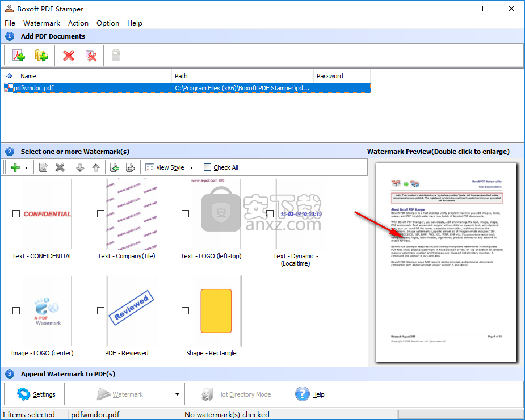Image resolution: width=525 pixels, height=420 pixels.
Task: Click the edit watermark icon
Action: (x=43, y=167)
